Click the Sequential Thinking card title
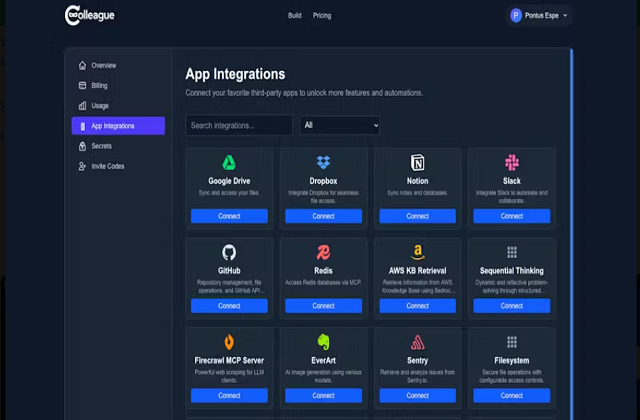The image size is (640, 420). pyautogui.click(x=512, y=271)
